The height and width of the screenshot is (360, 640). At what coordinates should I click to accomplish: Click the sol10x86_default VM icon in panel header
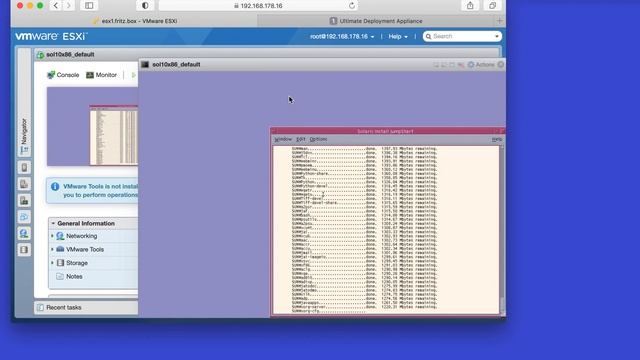click(40, 55)
